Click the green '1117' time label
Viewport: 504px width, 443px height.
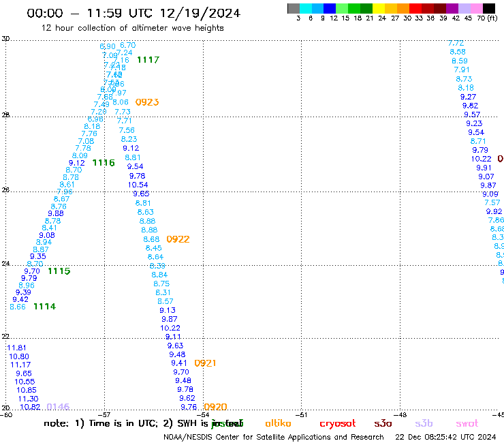tap(148, 60)
